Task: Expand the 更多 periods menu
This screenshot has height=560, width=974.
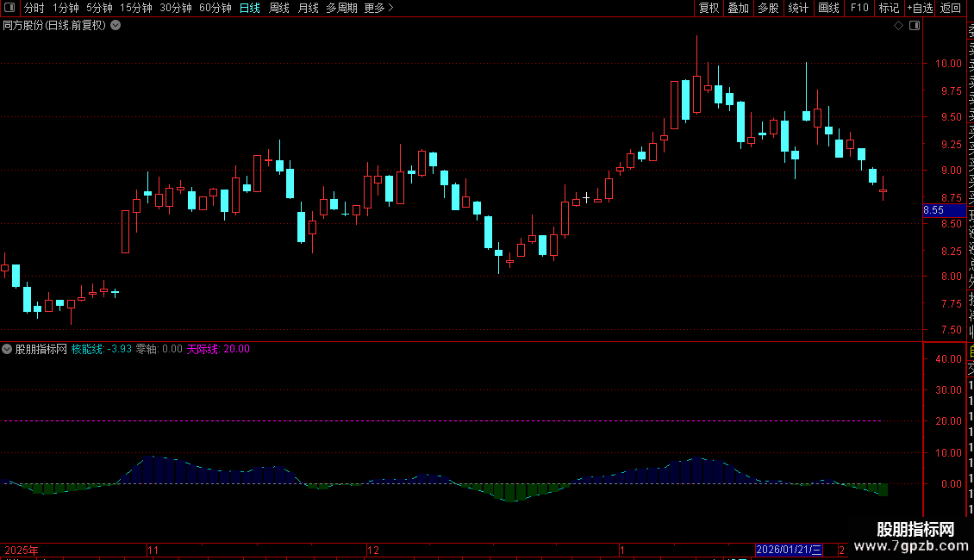Action: click(x=379, y=8)
